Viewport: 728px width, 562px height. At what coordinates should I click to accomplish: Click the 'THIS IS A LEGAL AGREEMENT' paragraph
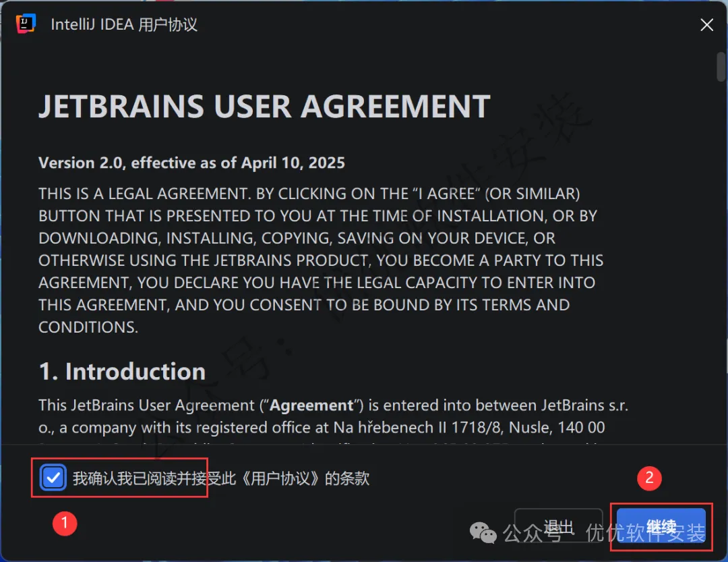click(x=321, y=260)
